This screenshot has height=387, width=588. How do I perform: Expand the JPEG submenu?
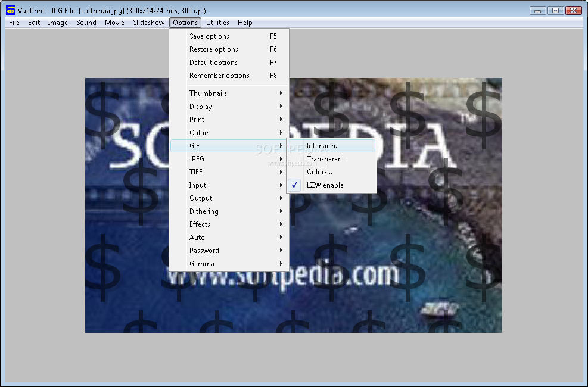[229, 159]
